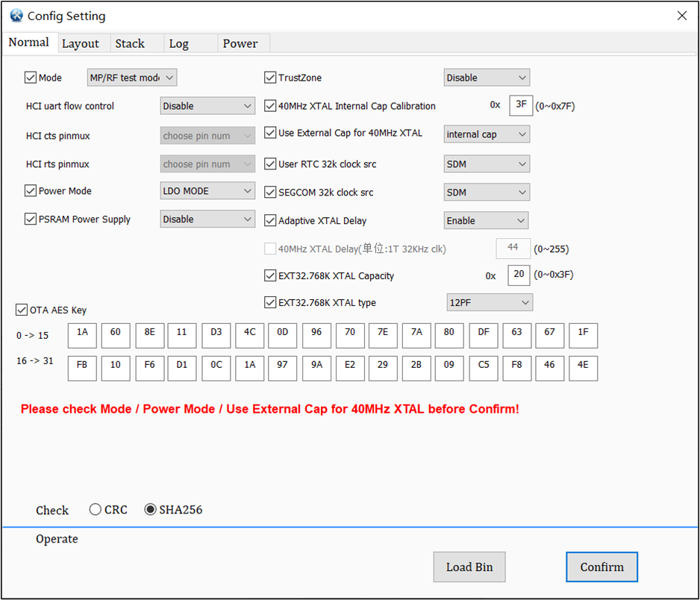This screenshot has height=600, width=700.
Task: Disable the Adaptive XTAL Delay checkbox
Action: tap(271, 221)
